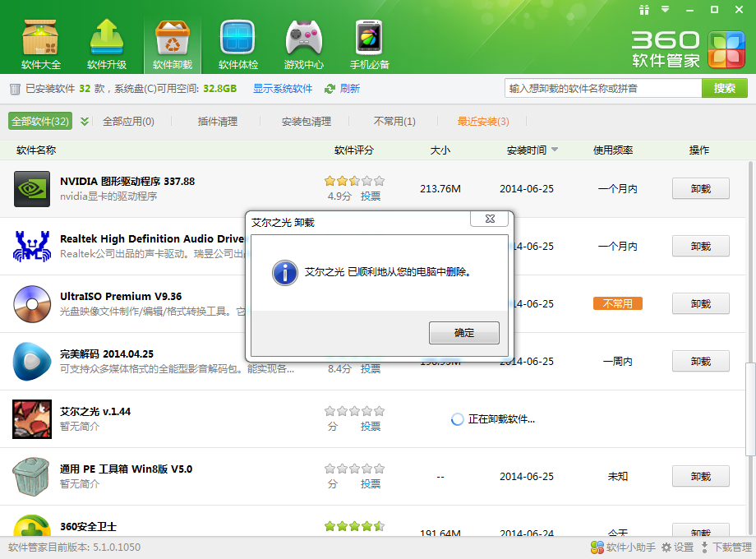Click 投票 link for 通用 PE 工具箱

[x=371, y=483]
